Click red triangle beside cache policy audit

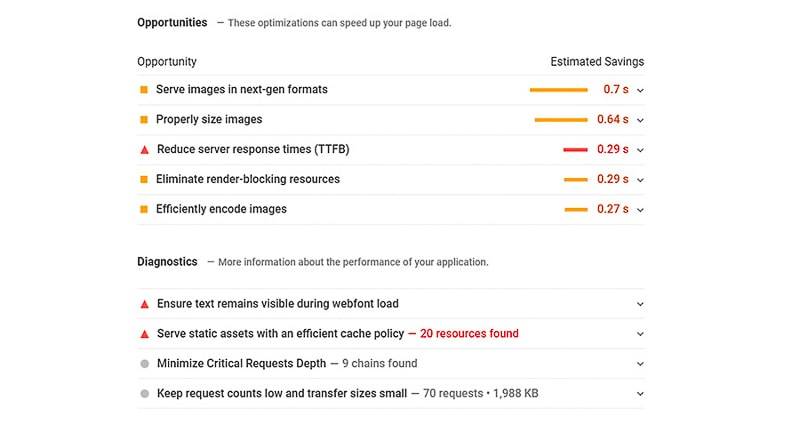(x=144, y=334)
